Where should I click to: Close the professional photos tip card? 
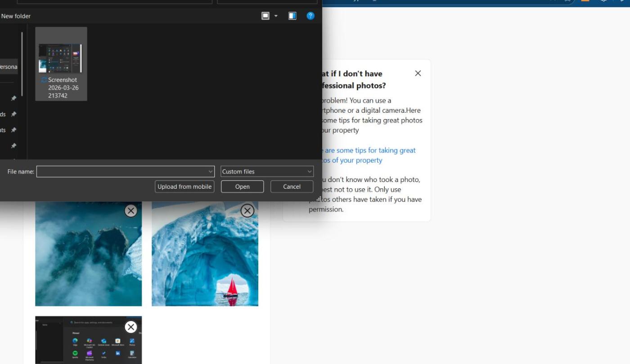[x=418, y=73]
